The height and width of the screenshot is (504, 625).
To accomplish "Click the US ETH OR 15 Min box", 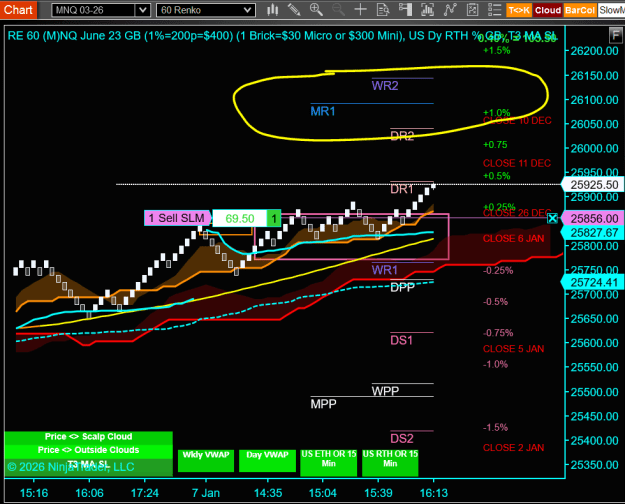I will tap(329, 463).
